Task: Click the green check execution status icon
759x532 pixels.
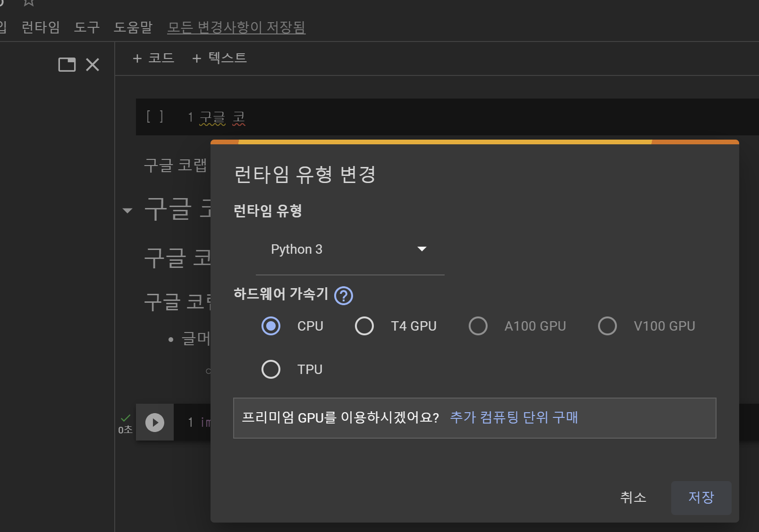Action: click(126, 418)
